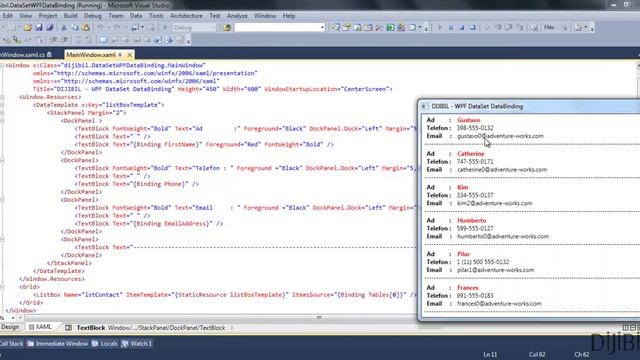This screenshot has width=640, height=360.
Task: Collapse the DataTemplate outlining node
Action: point(2,105)
